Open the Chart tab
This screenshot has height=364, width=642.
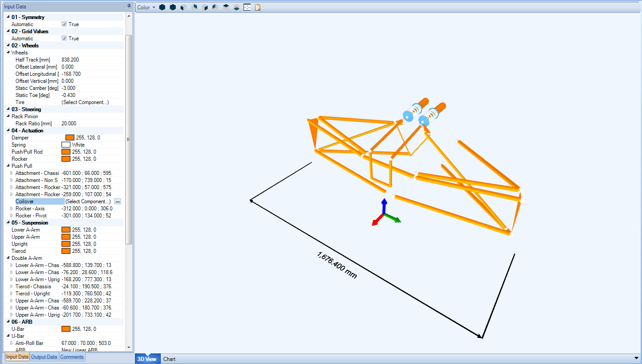point(170,359)
